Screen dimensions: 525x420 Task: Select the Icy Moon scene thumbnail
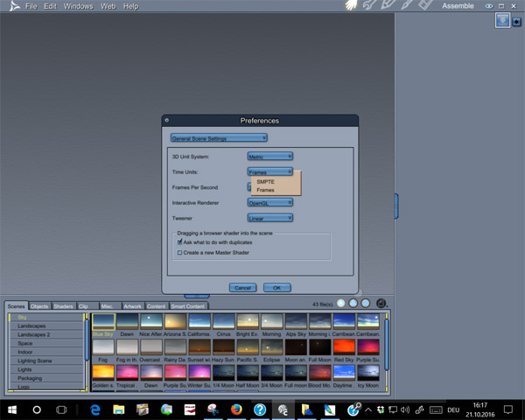pos(368,373)
